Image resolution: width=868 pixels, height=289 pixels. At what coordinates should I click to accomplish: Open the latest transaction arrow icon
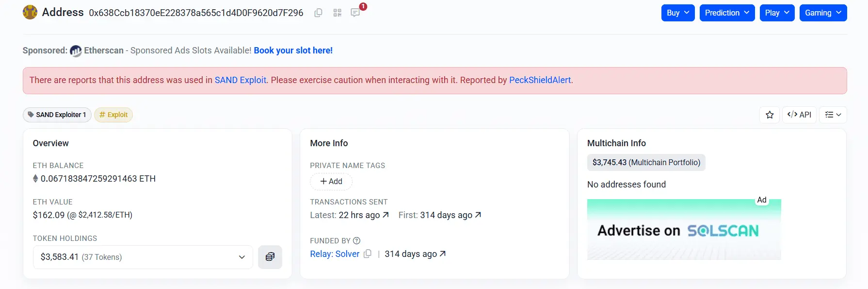tap(386, 215)
